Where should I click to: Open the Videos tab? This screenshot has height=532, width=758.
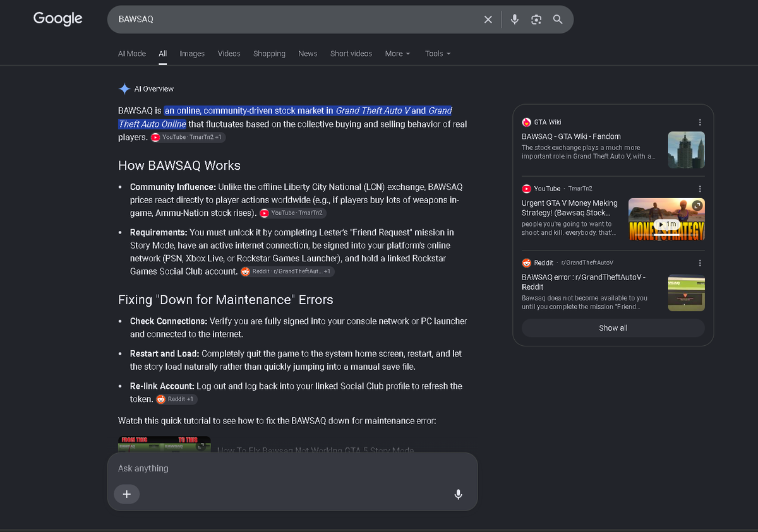tap(229, 54)
